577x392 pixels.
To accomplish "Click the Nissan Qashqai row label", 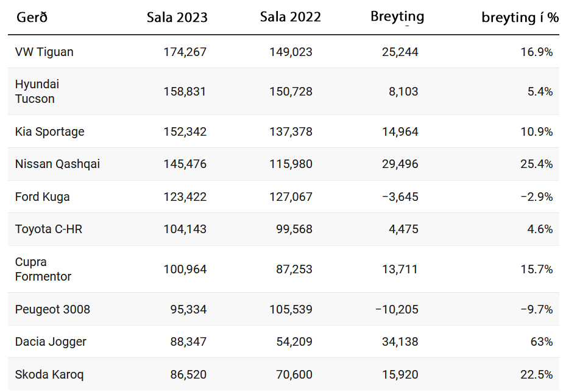I will pos(57,164).
